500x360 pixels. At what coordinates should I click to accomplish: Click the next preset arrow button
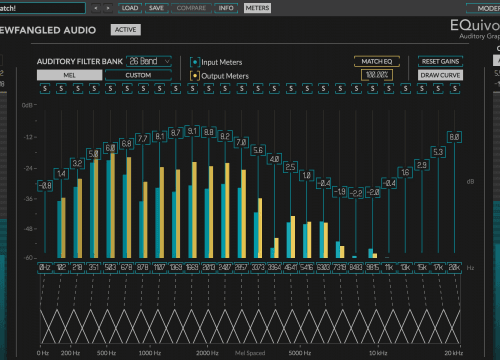point(108,8)
